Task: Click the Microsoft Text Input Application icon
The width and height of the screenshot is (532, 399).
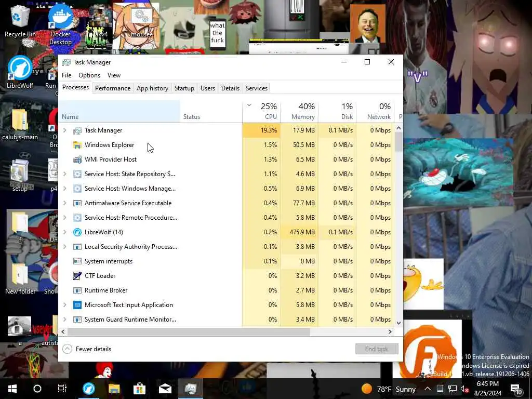Action: tap(77, 305)
